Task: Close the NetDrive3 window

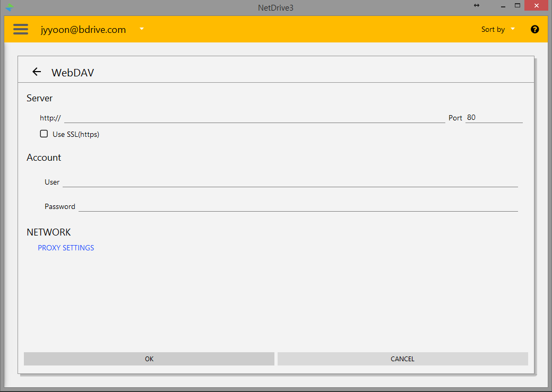Action: pyautogui.click(x=537, y=5)
